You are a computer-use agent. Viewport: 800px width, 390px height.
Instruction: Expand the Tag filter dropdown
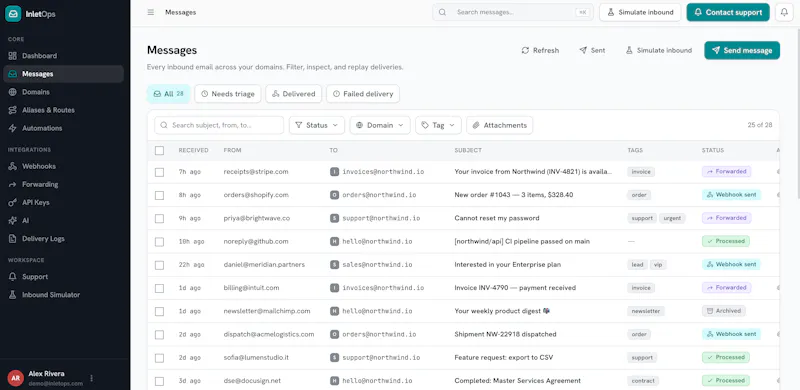[438, 125]
